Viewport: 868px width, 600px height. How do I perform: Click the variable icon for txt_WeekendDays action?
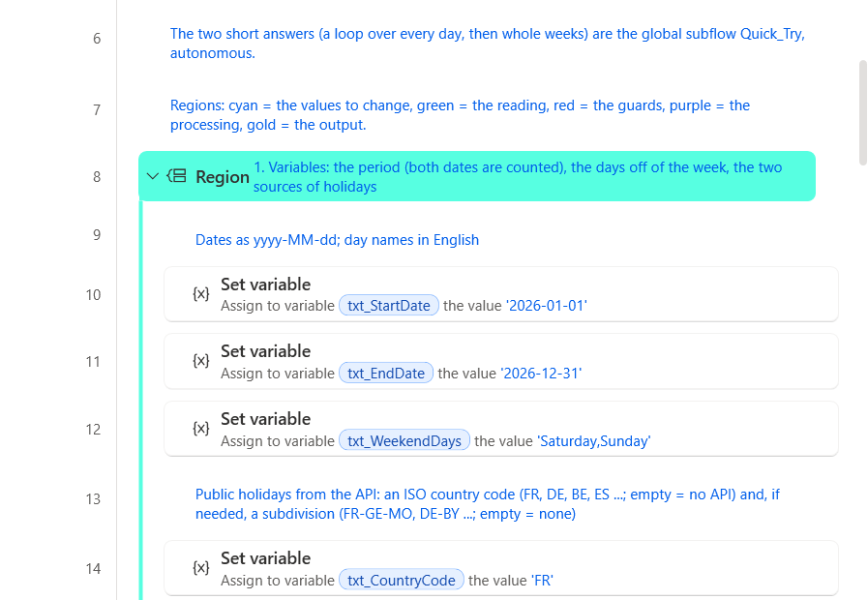pyautogui.click(x=201, y=429)
